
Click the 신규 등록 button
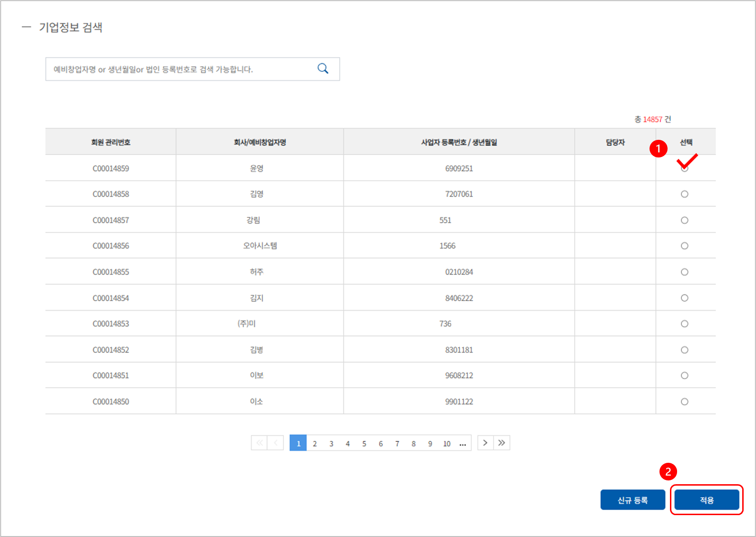coord(632,500)
